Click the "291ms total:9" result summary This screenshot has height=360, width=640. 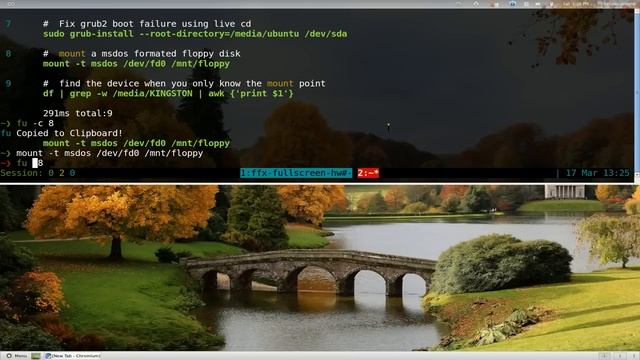(78, 113)
